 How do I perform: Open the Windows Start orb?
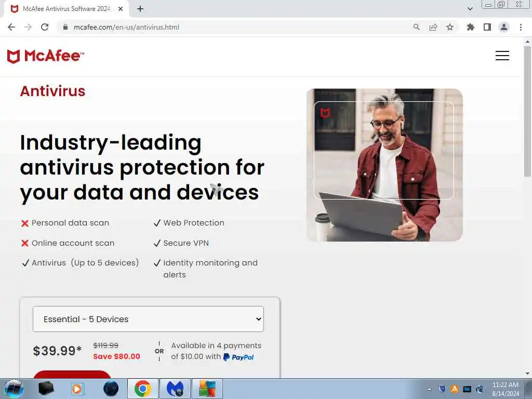pos(14,389)
